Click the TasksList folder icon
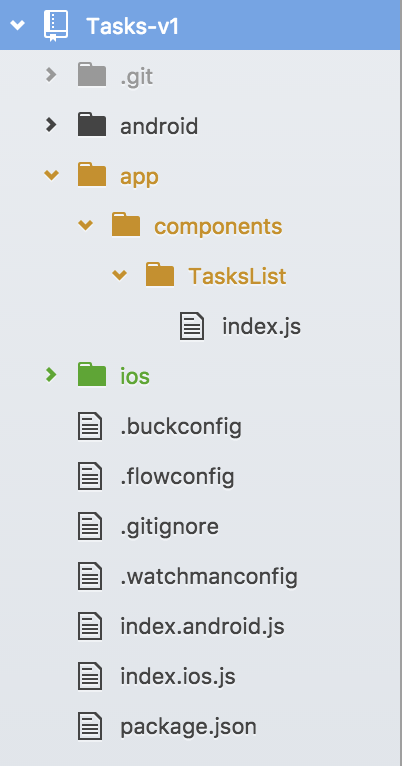Viewport: 402px width, 766px height. [x=160, y=276]
